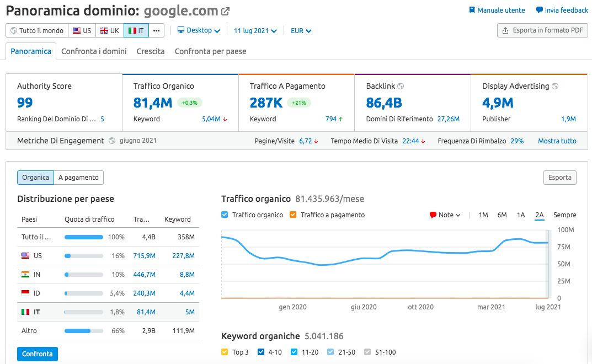
Task: Click the Confronta button
Action: click(x=38, y=354)
